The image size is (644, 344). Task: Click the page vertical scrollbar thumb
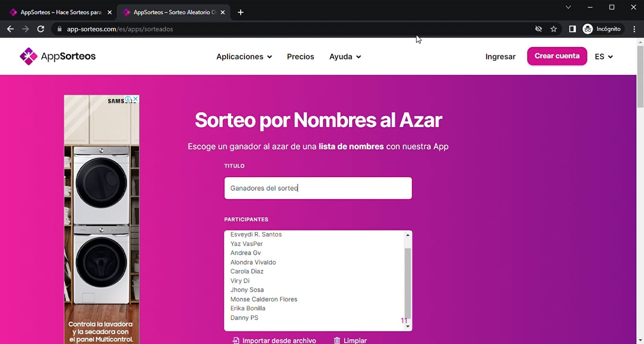tap(640, 77)
